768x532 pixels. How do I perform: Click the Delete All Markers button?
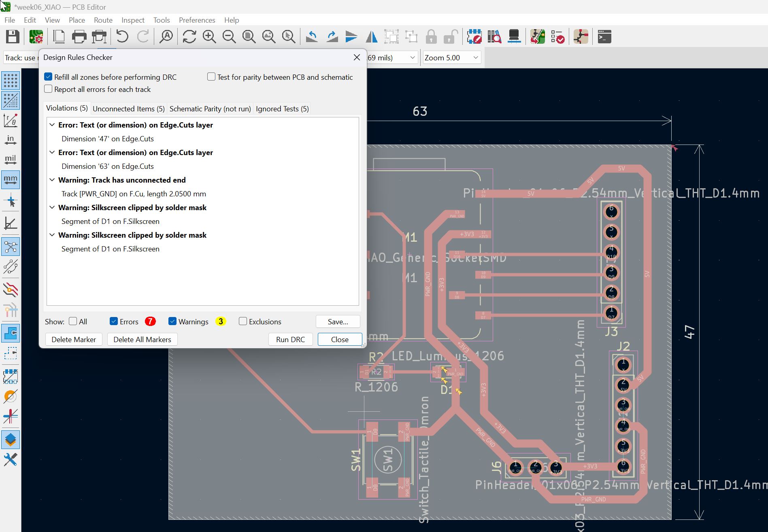coord(142,339)
